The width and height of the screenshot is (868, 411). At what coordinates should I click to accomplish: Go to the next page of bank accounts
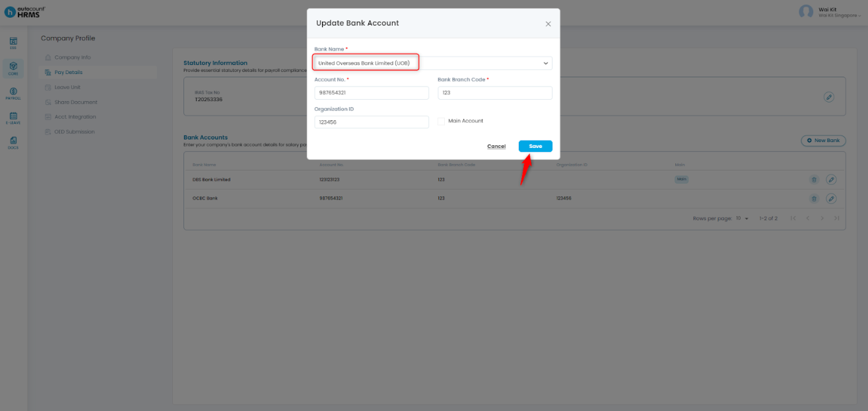[x=822, y=218]
